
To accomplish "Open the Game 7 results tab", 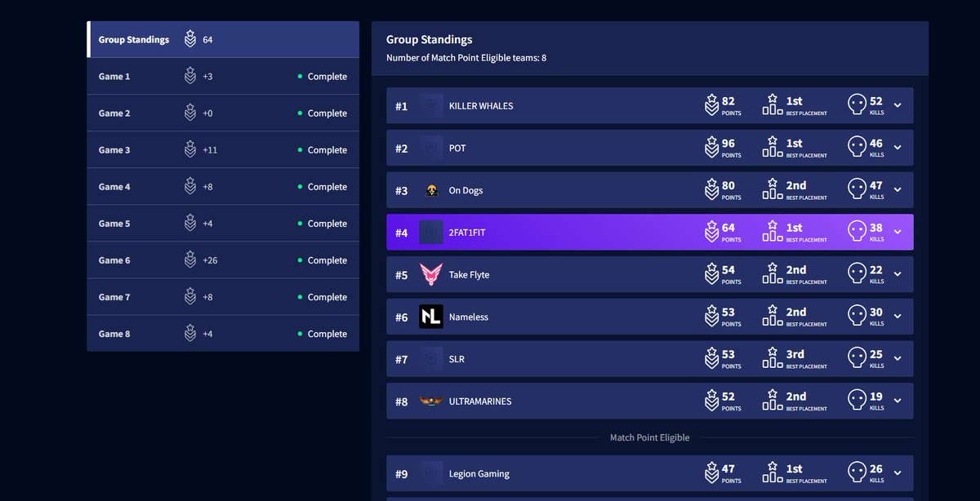I will pyautogui.click(x=223, y=297).
